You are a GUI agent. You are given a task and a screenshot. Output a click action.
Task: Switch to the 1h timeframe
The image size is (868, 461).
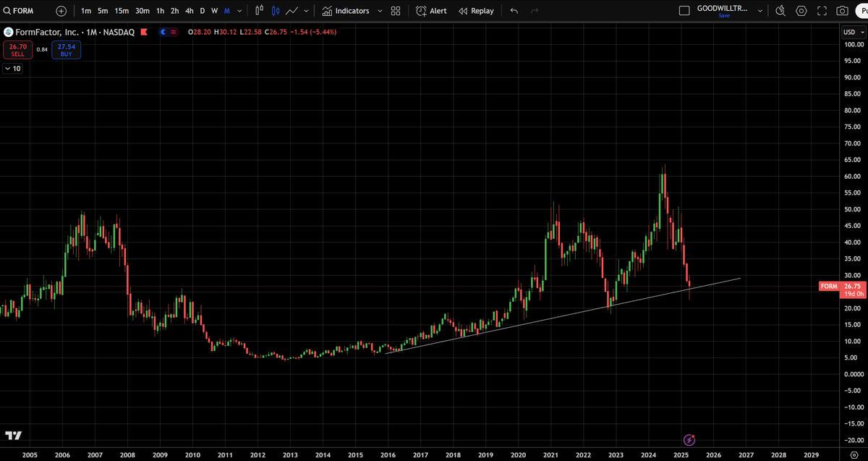click(161, 11)
